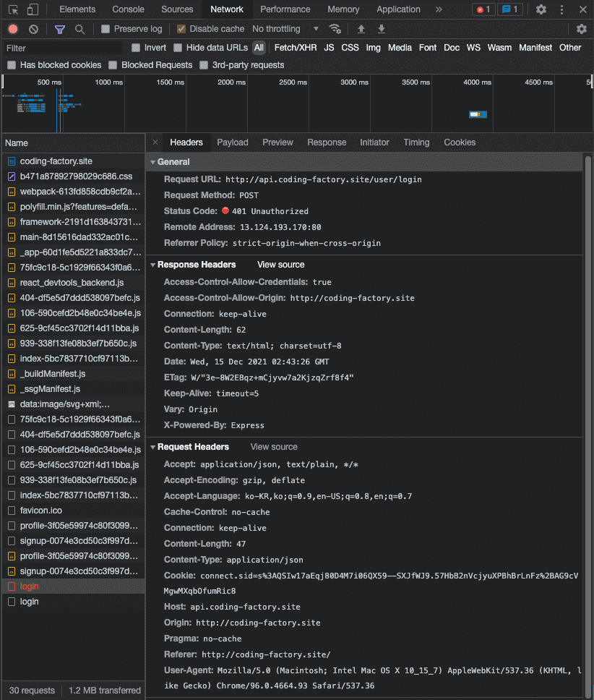Open the Initiator tab of request

[374, 142]
